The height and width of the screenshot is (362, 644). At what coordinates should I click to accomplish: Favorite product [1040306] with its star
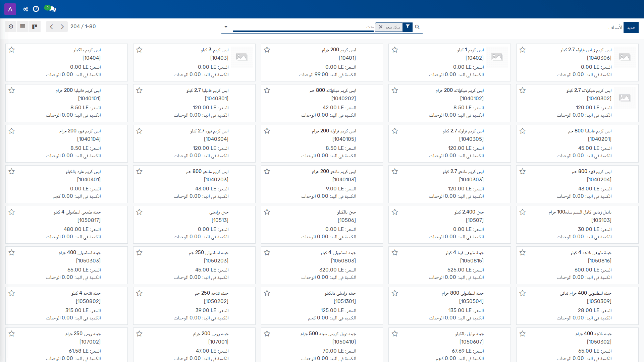click(523, 50)
